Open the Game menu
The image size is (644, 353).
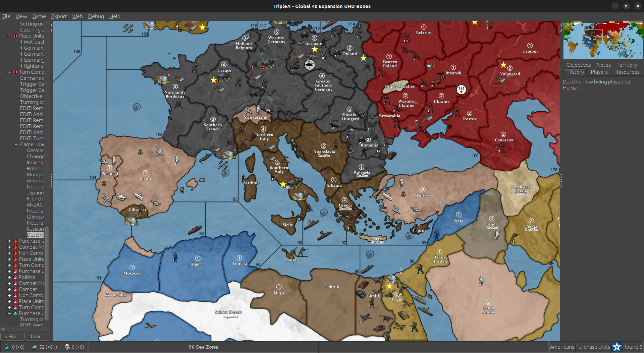(39, 16)
